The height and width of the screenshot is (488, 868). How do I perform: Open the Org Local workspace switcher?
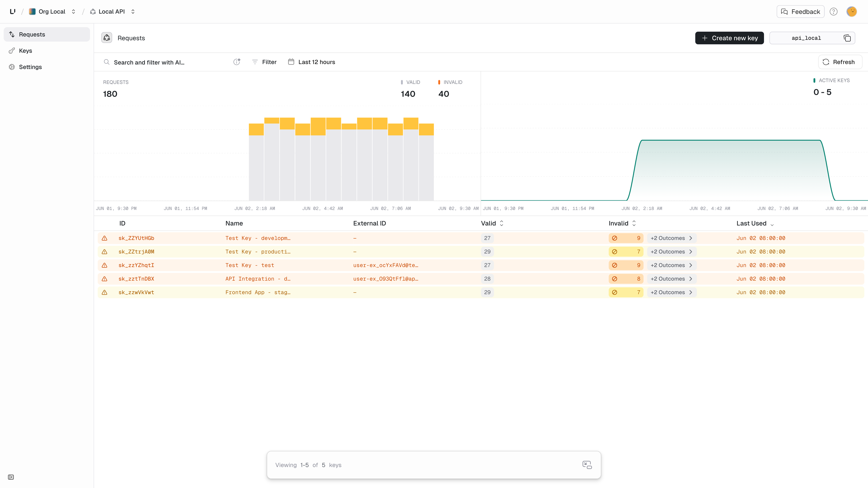tap(52, 12)
